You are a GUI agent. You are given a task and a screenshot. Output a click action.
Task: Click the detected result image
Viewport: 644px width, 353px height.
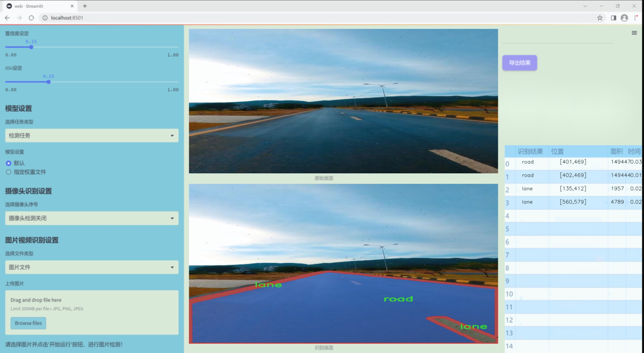pyautogui.click(x=343, y=263)
